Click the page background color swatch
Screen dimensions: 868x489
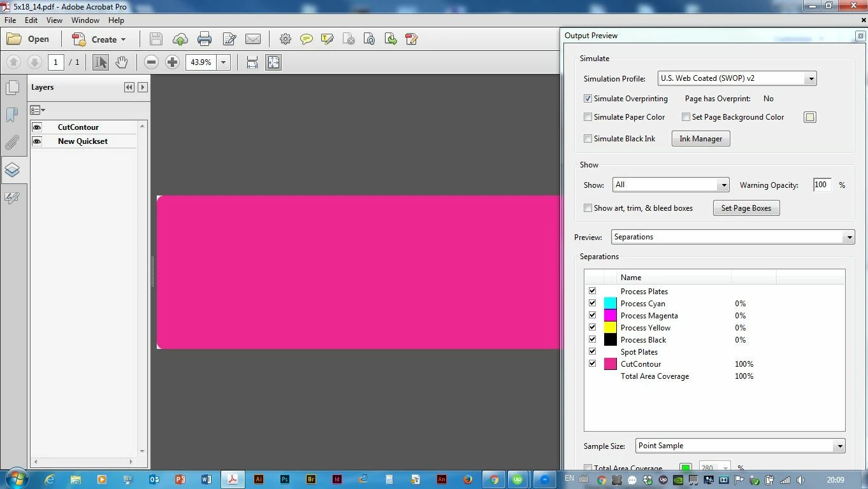810,117
